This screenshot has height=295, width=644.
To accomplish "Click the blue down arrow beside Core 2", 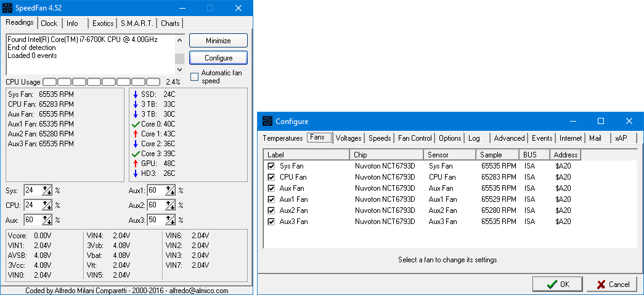I will click(136, 144).
